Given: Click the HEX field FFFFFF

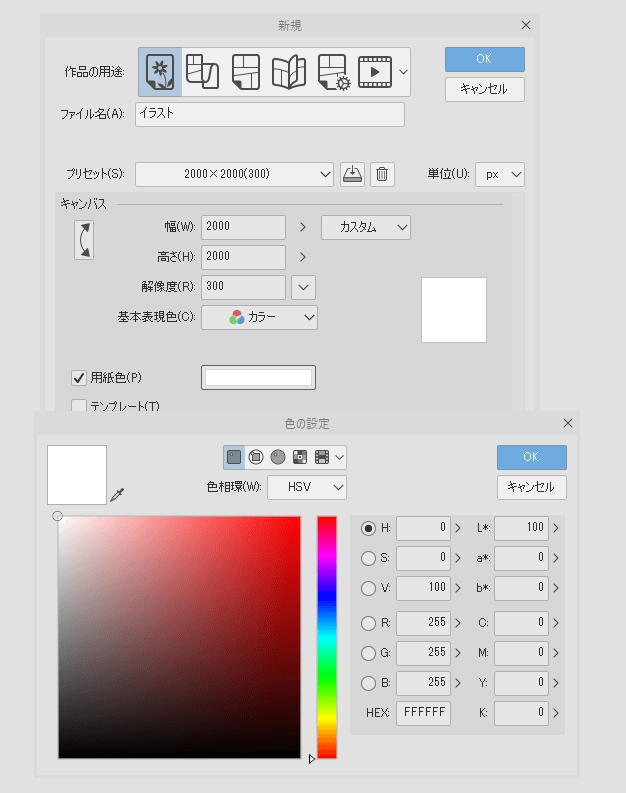Looking at the screenshot, I should pos(423,713).
